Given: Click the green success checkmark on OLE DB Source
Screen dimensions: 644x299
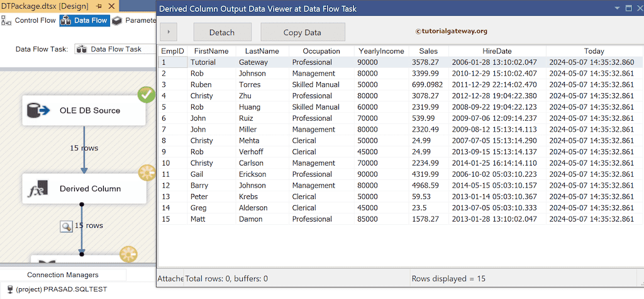Looking at the screenshot, I should tap(146, 95).
